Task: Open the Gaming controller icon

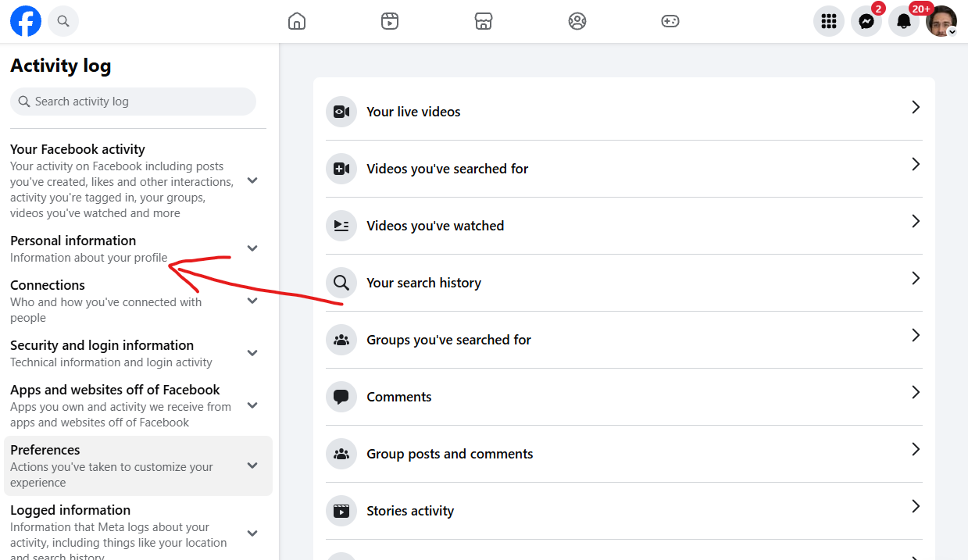Action: [670, 21]
